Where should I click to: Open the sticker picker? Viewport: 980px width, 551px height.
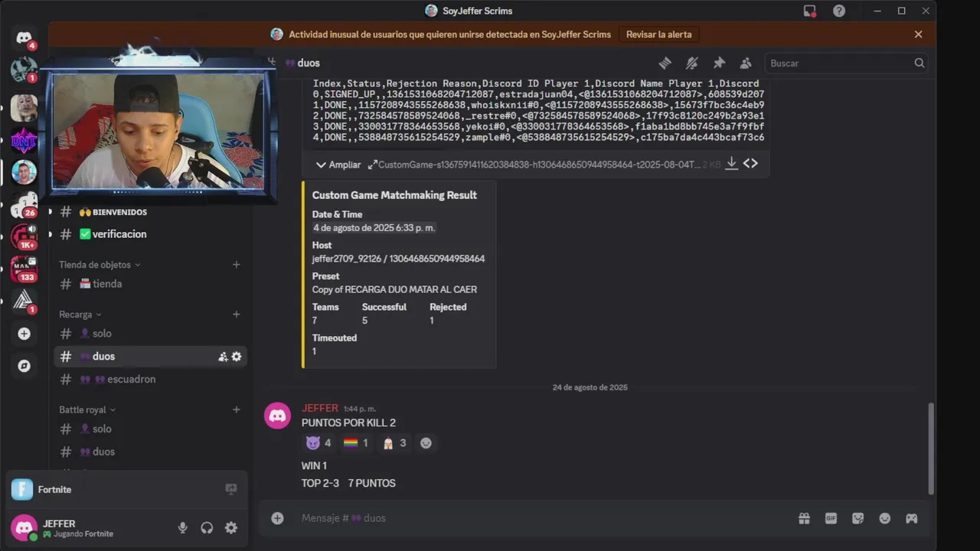click(857, 519)
